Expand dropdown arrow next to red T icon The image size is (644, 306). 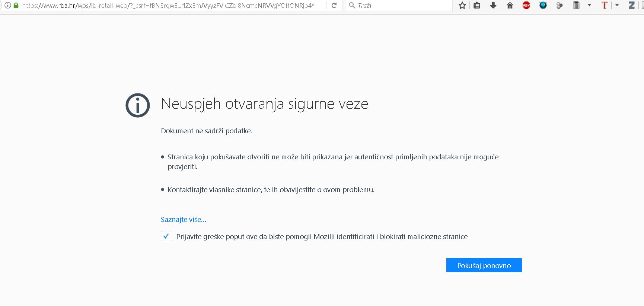(x=617, y=6)
